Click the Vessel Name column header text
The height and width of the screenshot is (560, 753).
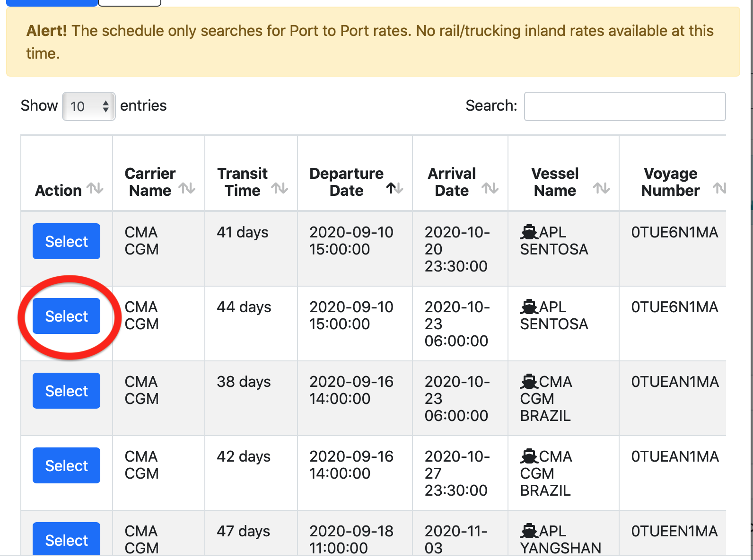coord(555,182)
